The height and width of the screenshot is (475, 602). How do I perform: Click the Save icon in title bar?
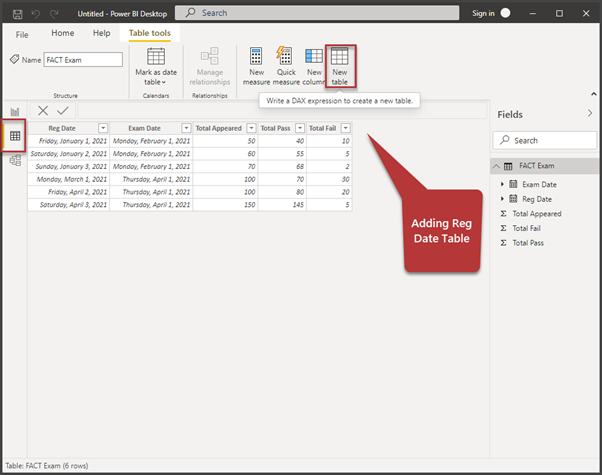point(17,14)
